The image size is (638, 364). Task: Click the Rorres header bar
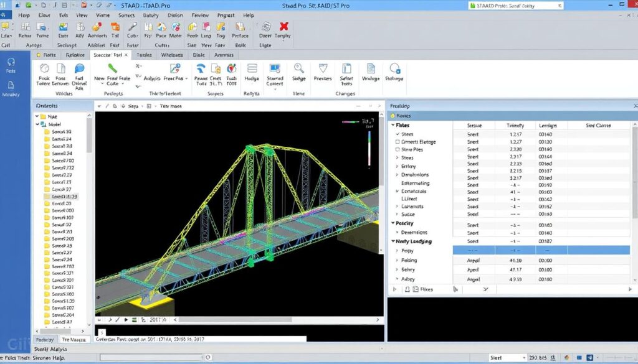click(x=512, y=116)
